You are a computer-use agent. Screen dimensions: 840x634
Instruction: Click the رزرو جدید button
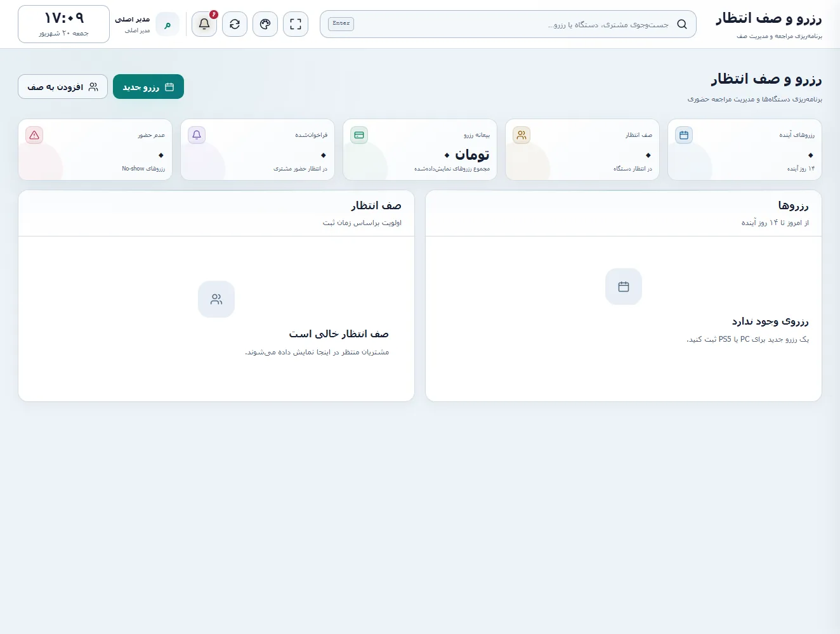148,87
